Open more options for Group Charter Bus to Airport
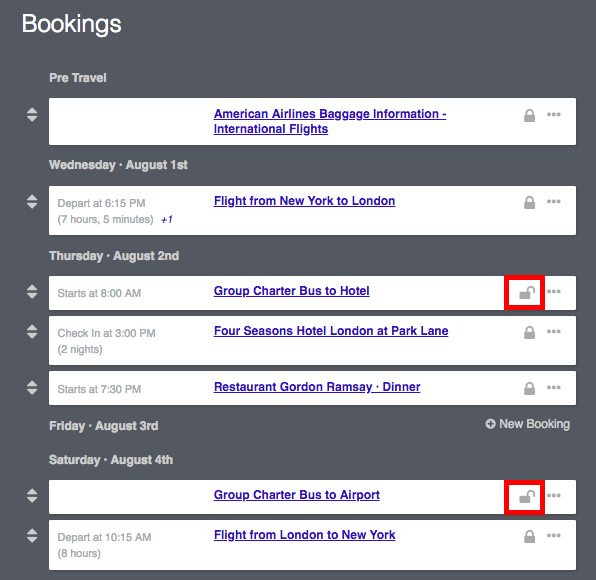 pos(553,495)
